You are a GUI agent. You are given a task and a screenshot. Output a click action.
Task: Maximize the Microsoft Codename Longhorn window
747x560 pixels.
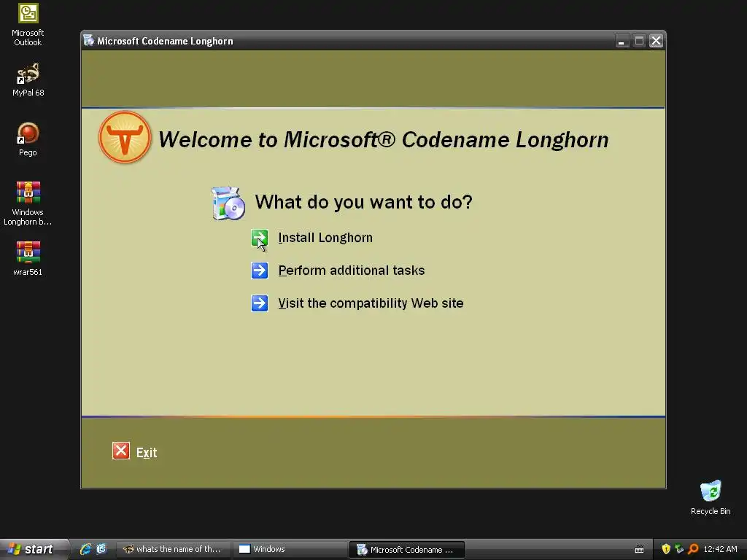pyautogui.click(x=639, y=41)
